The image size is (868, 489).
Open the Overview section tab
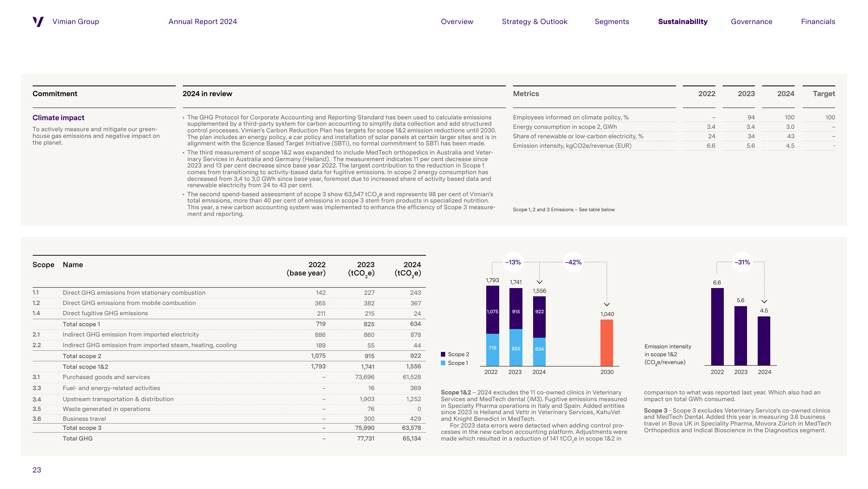tap(457, 22)
